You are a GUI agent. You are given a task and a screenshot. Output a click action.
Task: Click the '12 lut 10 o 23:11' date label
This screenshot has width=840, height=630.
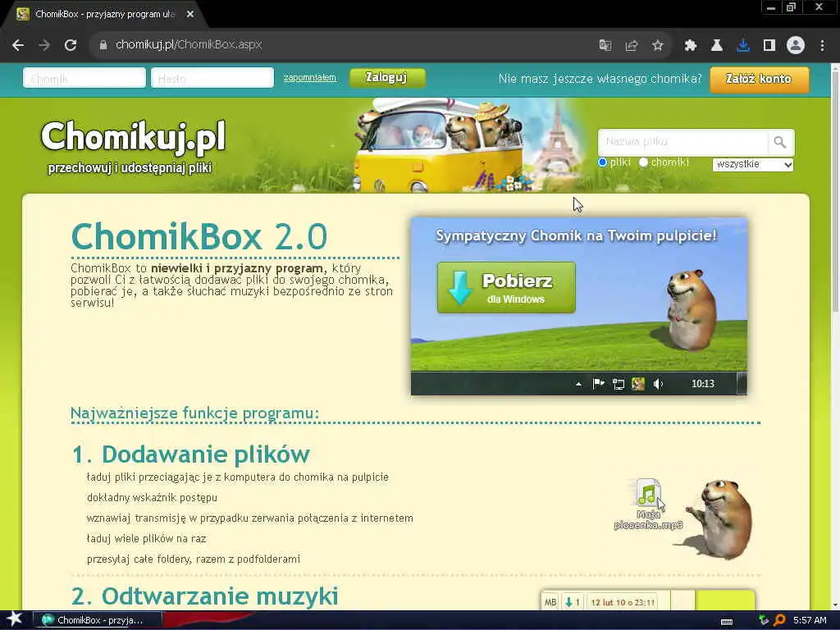click(623, 603)
